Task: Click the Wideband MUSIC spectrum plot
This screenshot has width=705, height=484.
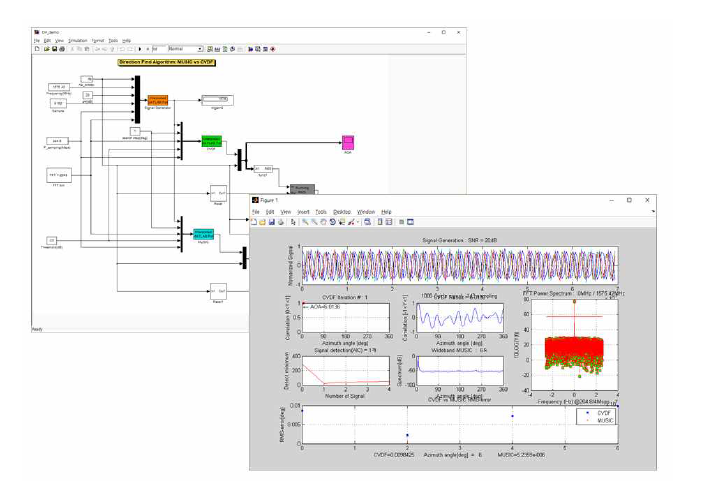Action: pos(460,370)
